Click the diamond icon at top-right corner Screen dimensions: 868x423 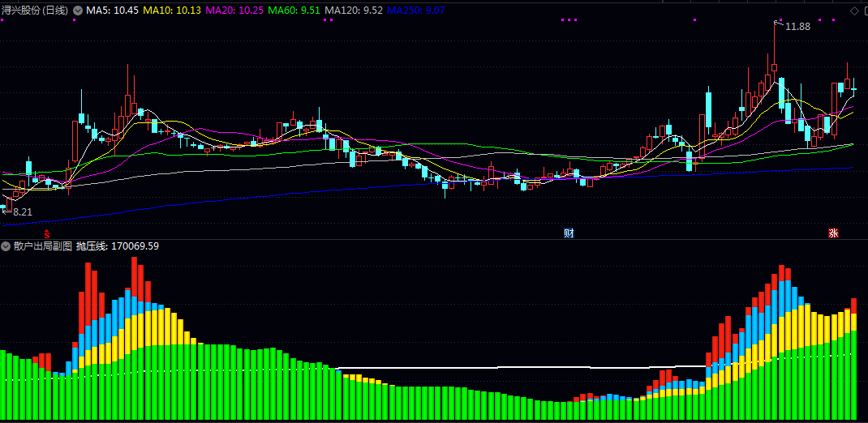pyautogui.click(x=854, y=11)
